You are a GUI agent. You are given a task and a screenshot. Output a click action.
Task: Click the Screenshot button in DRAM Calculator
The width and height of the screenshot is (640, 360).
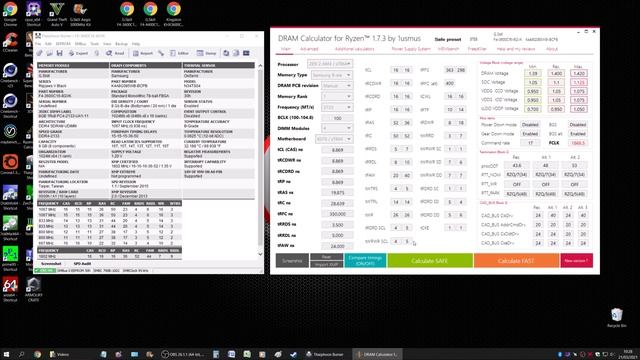pos(292,260)
